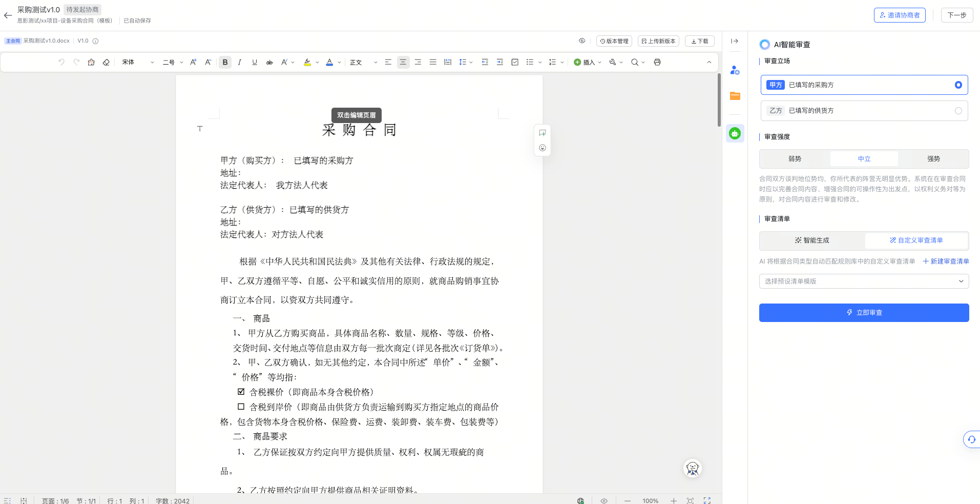The height and width of the screenshot is (504, 980).
Task: Click the zoom in plus control
Action: coord(673,500)
